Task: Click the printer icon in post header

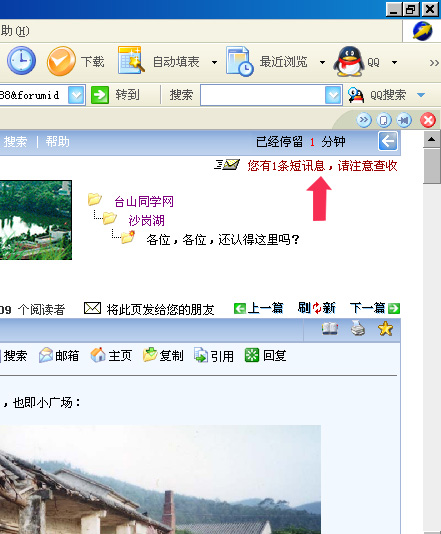Action: tap(358, 329)
